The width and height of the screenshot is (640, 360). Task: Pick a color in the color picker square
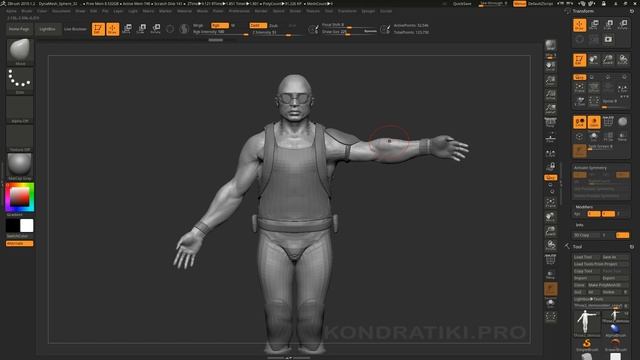click(x=20, y=197)
